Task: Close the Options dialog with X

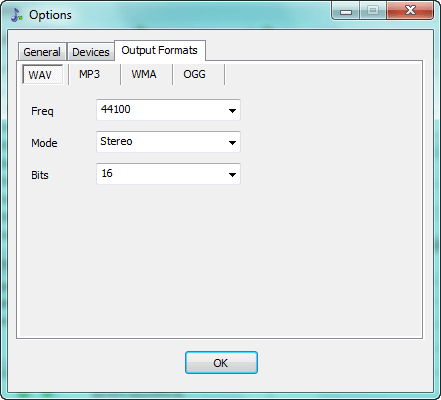Action: coord(410,11)
